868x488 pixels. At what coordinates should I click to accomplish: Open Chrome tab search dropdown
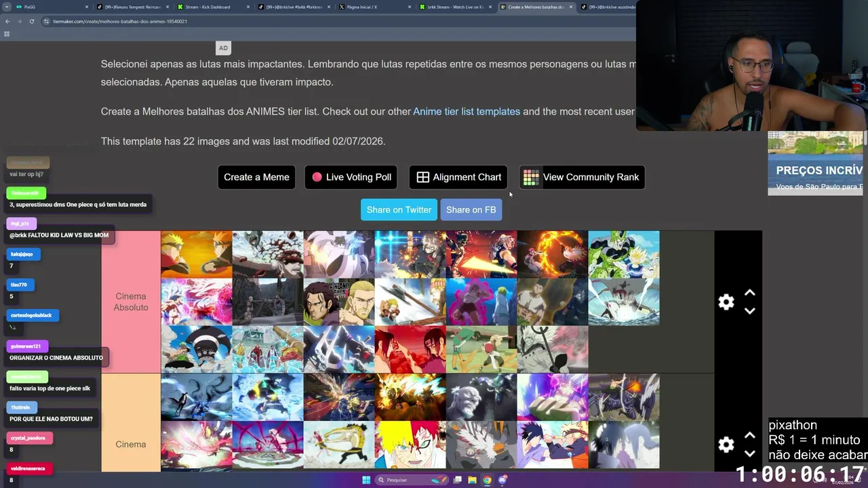(7, 7)
